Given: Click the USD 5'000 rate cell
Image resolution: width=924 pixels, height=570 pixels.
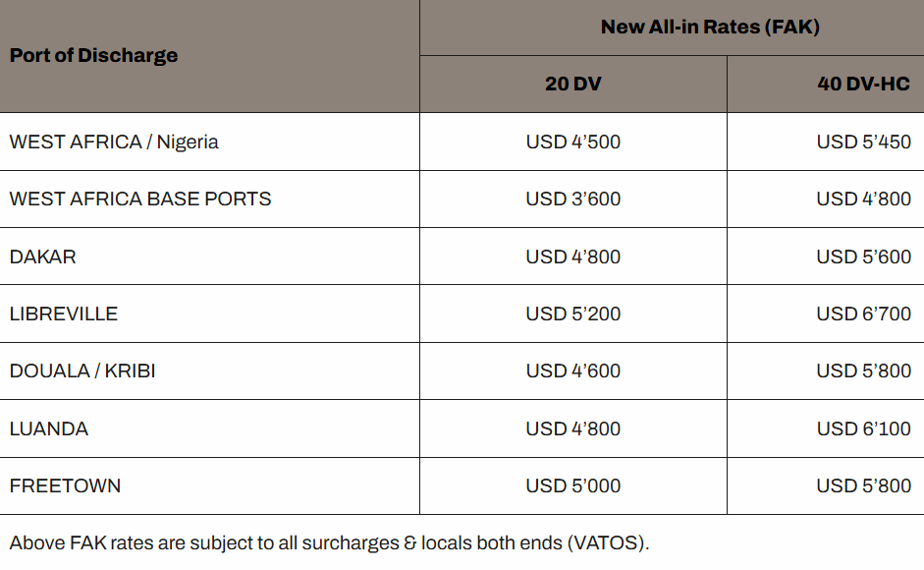Looking at the screenshot, I should (x=573, y=485).
